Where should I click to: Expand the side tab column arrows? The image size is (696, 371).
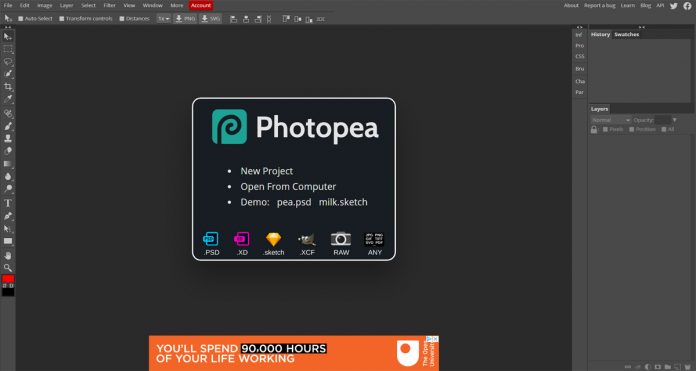pos(579,27)
